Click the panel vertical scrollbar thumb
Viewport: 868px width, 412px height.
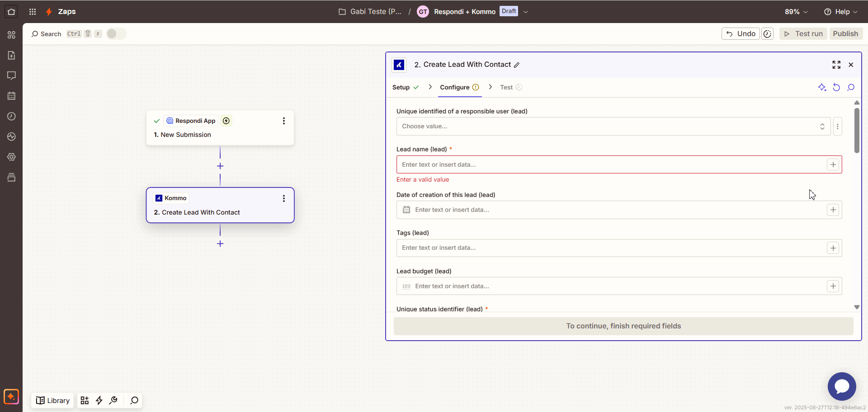[x=857, y=130]
